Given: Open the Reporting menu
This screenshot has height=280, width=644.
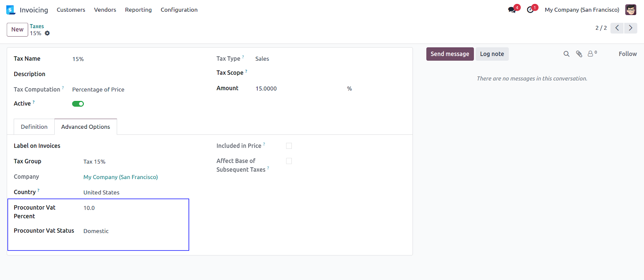Looking at the screenshot, I should [138, 10].
